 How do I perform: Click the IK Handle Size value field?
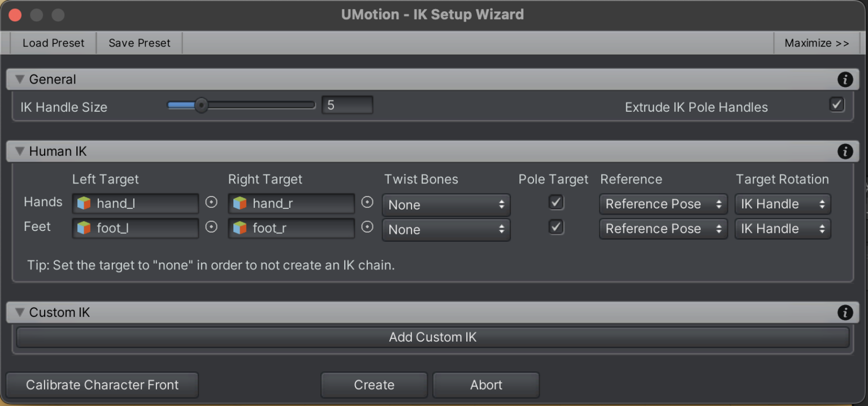pyautogui.click(x=347, y=105)
